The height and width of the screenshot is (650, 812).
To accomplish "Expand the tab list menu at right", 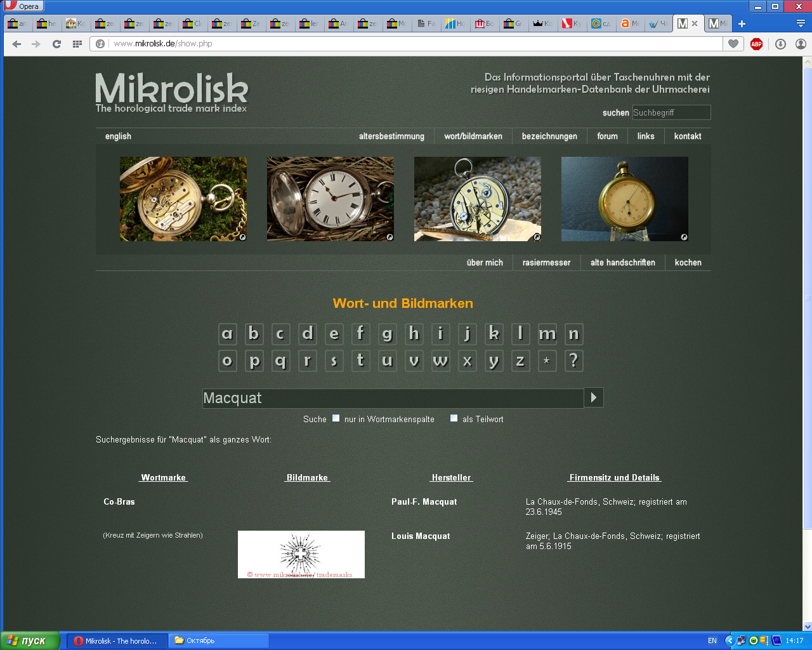I will [x=801, y=23].
